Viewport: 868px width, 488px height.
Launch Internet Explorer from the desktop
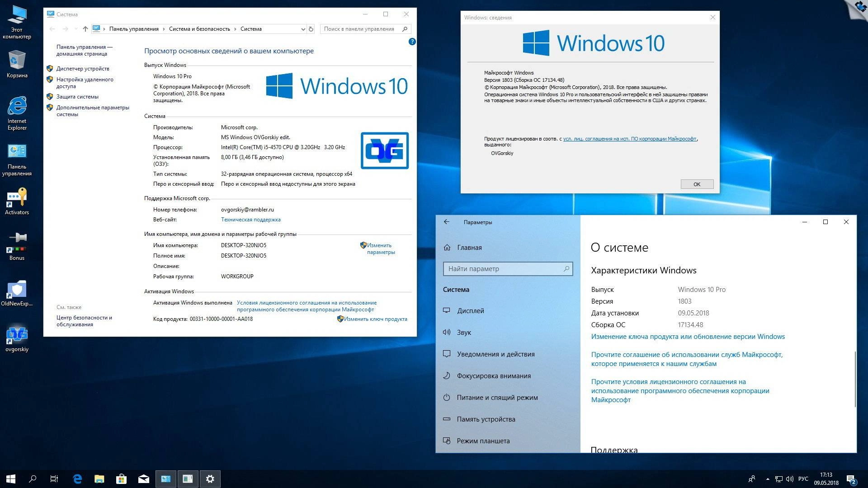point(17,113)
